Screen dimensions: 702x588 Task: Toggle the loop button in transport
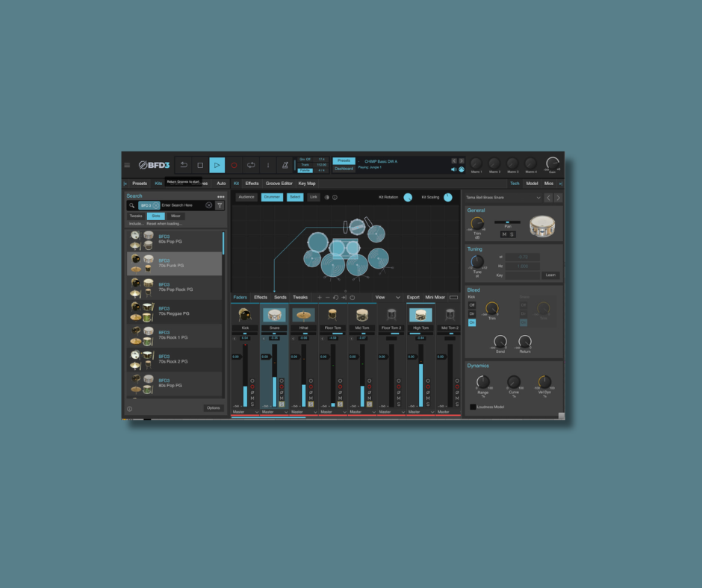click(251, 165)
